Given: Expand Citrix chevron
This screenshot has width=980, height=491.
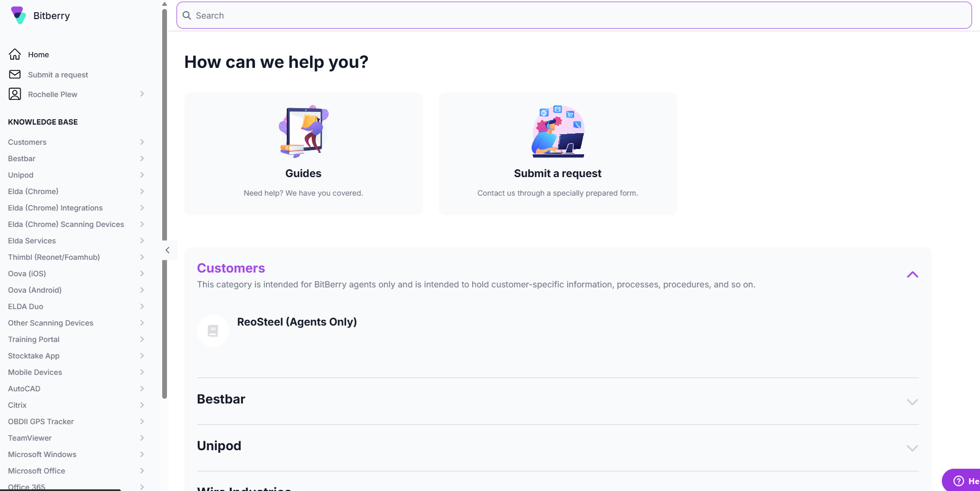Looking at the screenshot, I should tap(142, 405).
